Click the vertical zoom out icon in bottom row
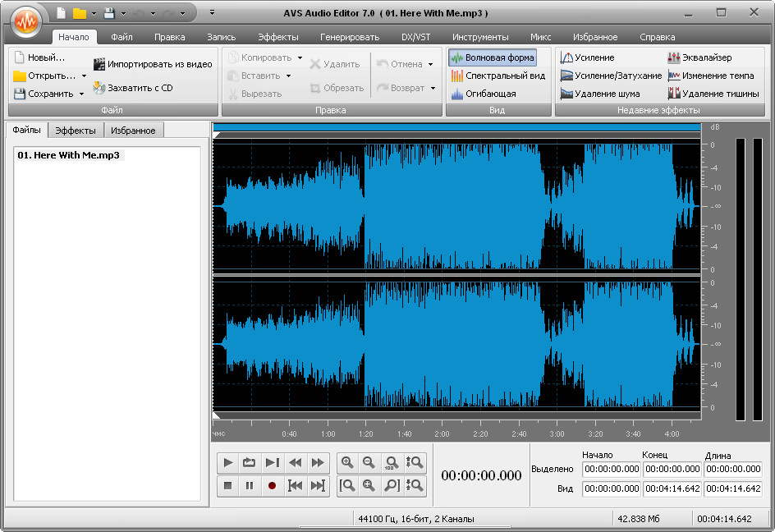This screenshot has width=775, height=532. pos(415,485)
